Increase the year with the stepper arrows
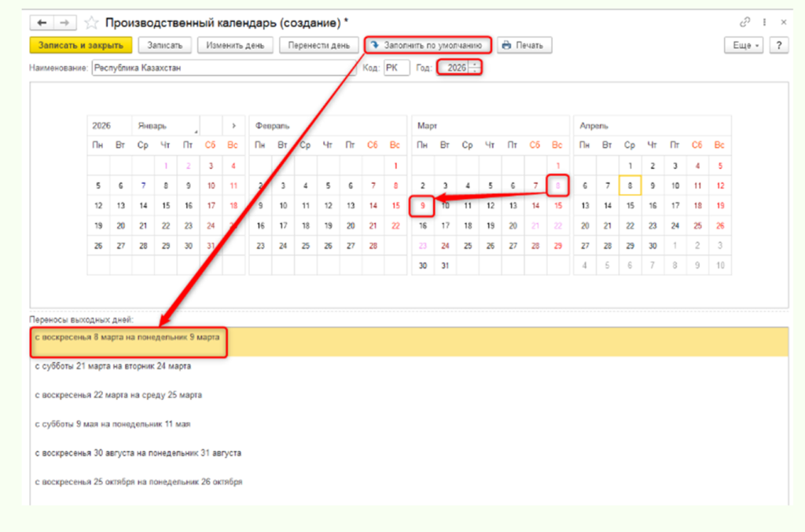The image size is (805, 532). [x=473, y=64]
